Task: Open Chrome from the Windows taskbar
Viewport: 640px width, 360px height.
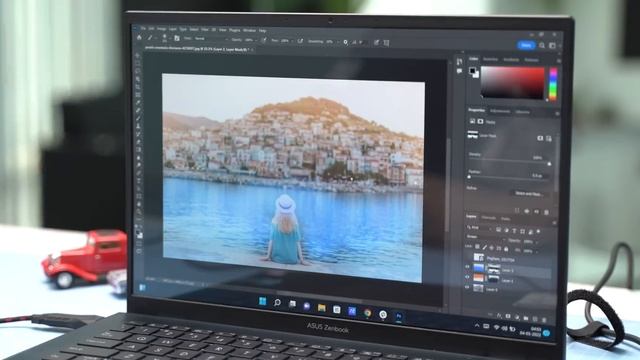Action: [x=368, y=313]
